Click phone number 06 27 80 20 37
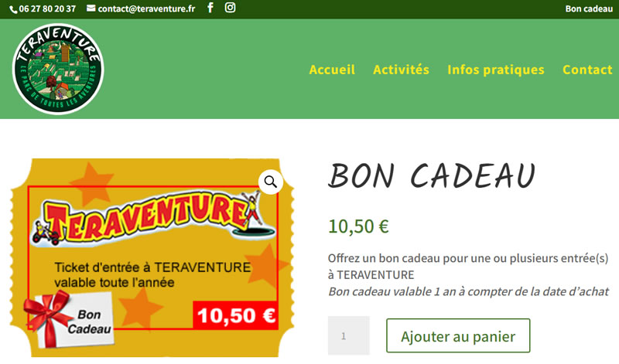 (x=47, y=9)
